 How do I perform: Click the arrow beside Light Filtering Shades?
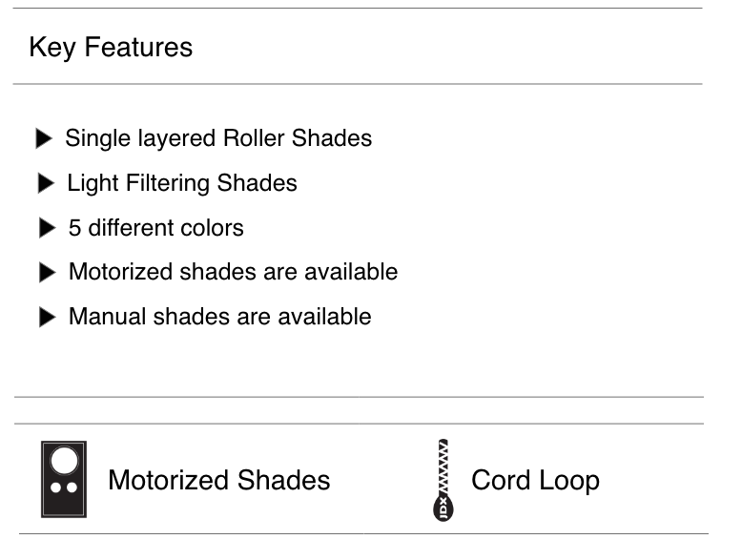click(x=46, y=183)
